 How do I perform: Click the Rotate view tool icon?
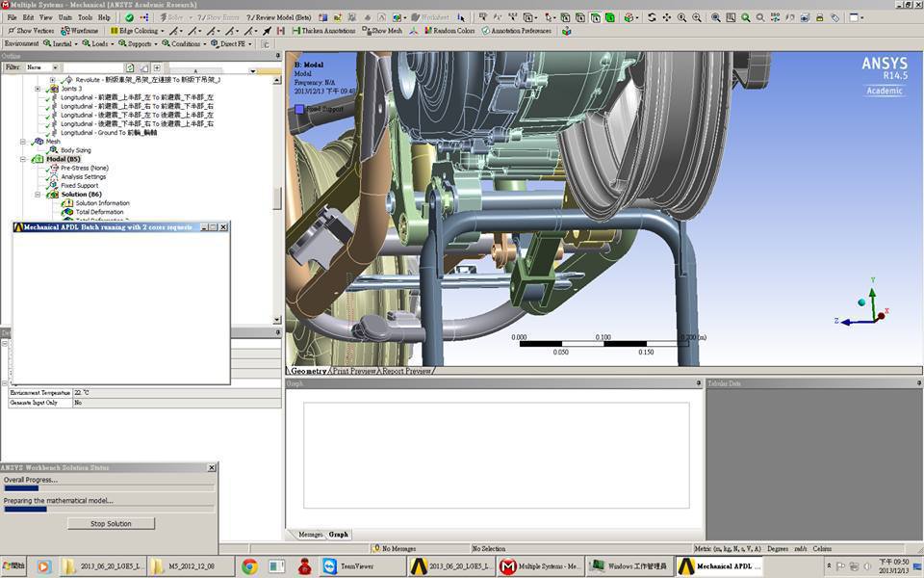(652, 17)
